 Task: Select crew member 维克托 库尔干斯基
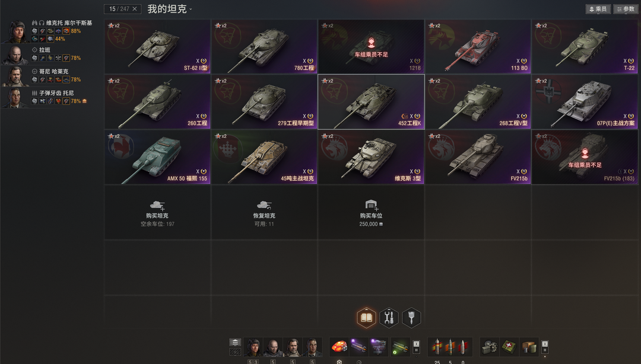(x=47, y=31)
